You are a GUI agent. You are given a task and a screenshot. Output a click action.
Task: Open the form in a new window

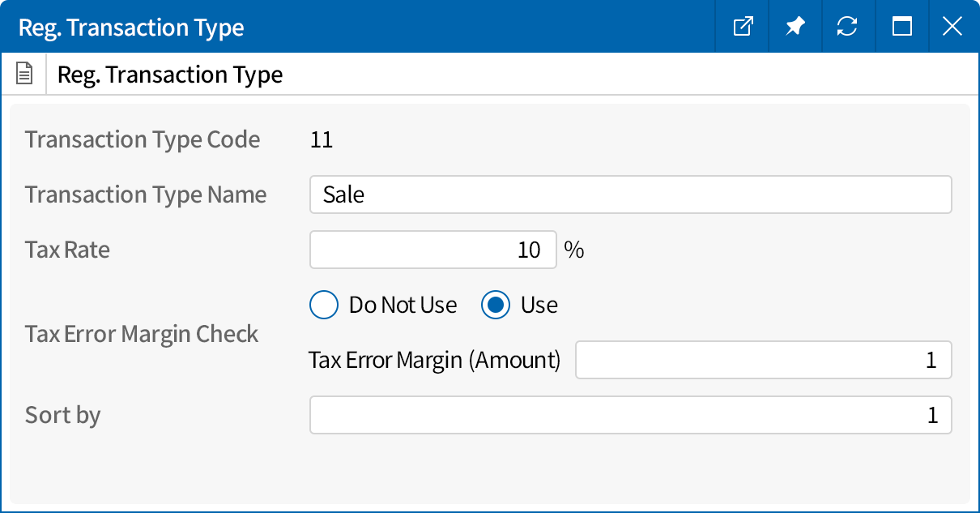tap(743, 27)
